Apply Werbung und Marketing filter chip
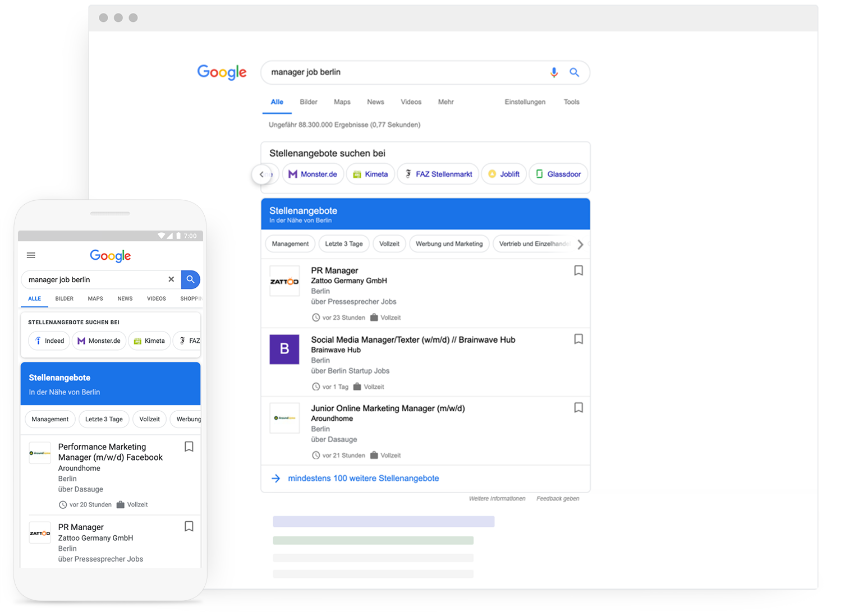Screen dimensions: 845x616 coord(449,244)
